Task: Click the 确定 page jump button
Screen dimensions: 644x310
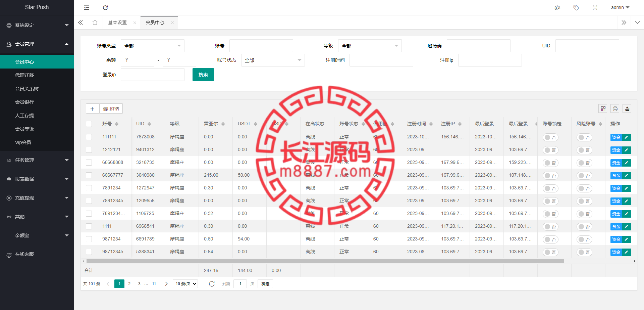Action: pyautogui.click(x=265, y=284)
